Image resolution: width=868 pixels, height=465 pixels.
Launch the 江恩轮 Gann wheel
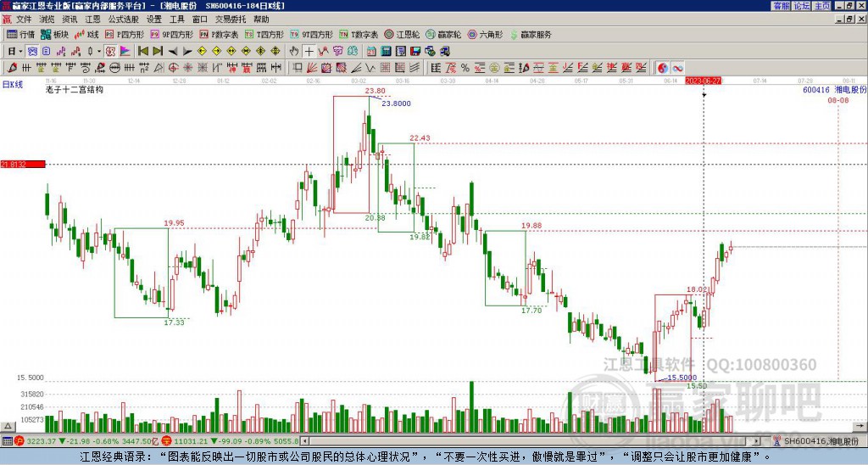[x=402, y=34]
